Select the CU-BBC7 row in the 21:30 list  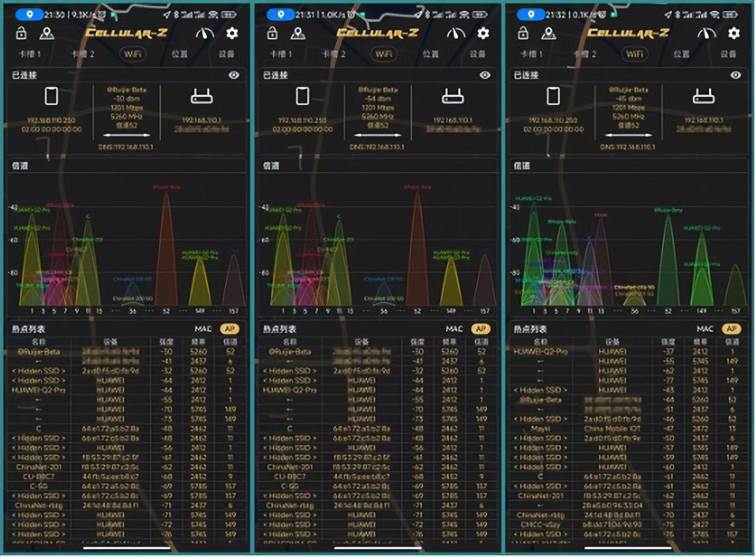[127, 476]
